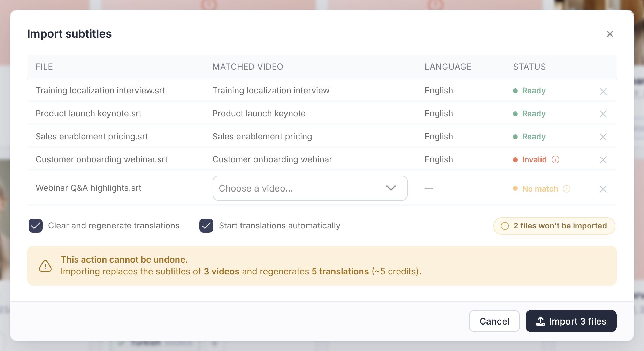This screenshot has width=644, height=351.
Task: Click matched video Customer onboarding webinar
Action: [x=272, y=159]
